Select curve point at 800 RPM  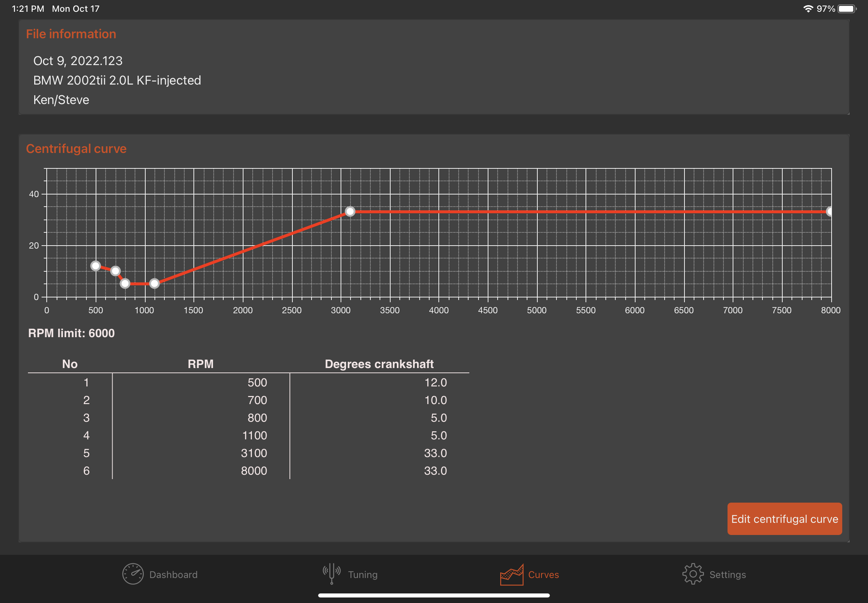125,284
